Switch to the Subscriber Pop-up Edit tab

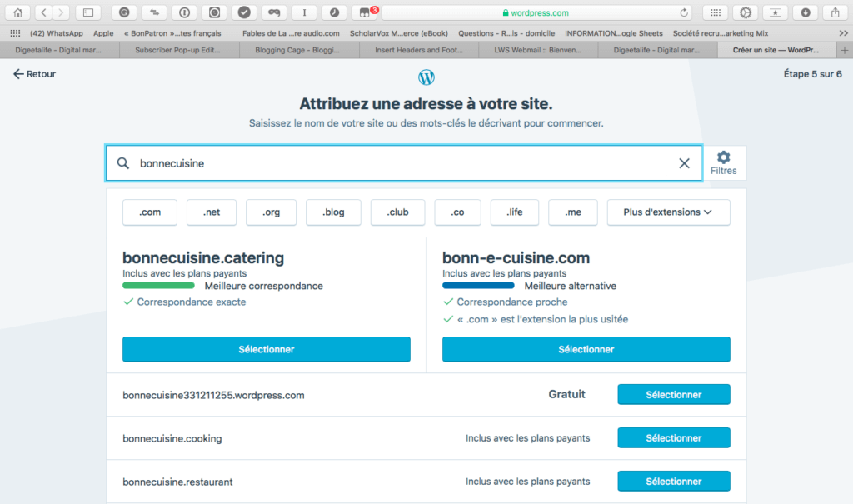click(x=178, y=50)
